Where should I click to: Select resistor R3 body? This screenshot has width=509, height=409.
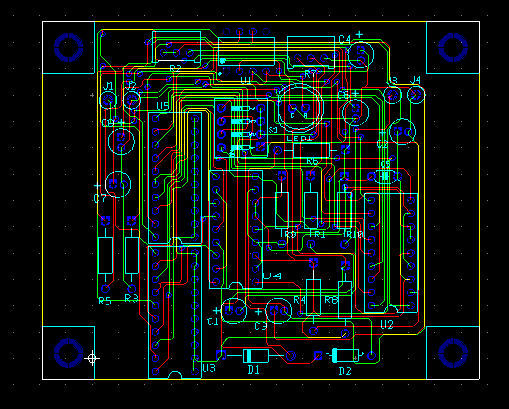pyautogui.click(x=132, y=256)
